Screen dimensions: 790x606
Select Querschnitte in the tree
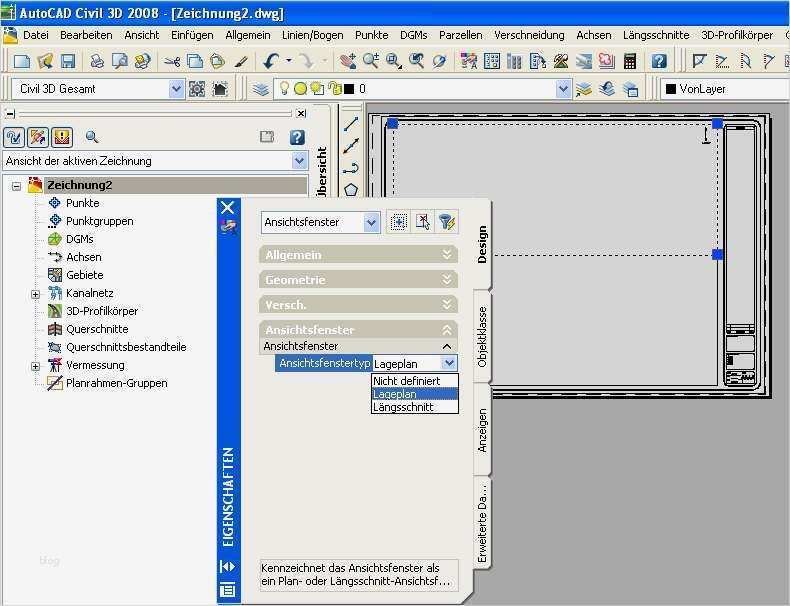[x=97, y=329]
